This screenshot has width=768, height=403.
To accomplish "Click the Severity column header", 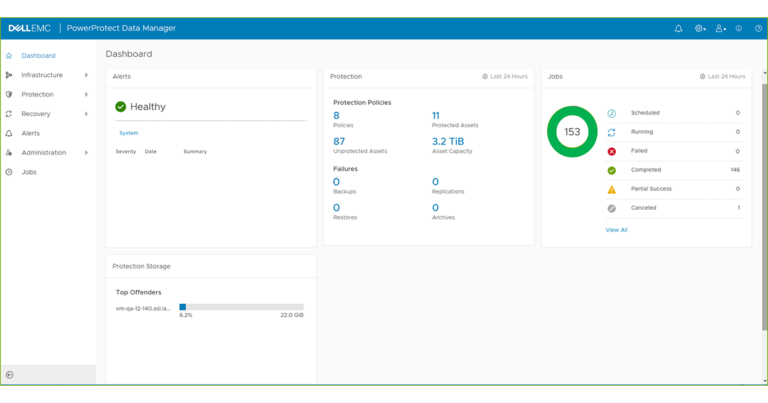I will 126,152.
